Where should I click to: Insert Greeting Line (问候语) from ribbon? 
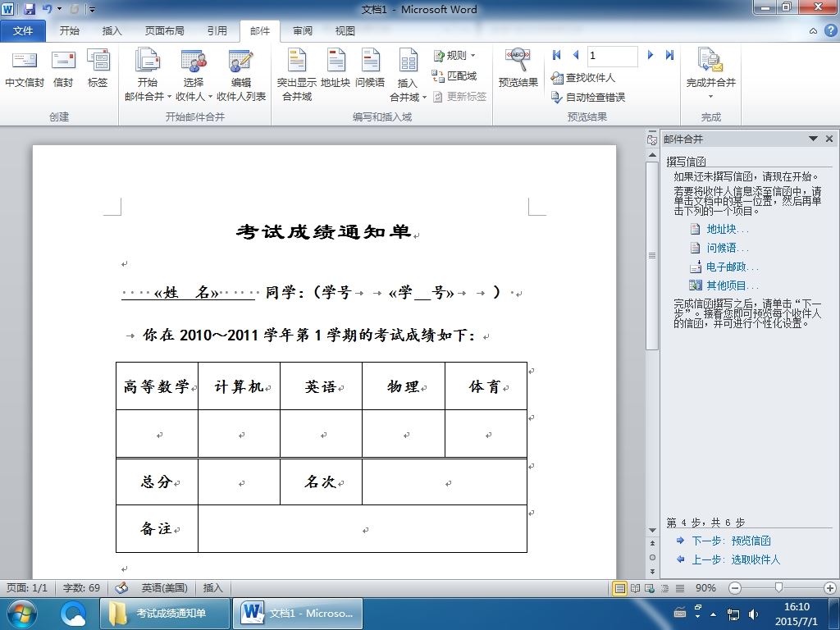370,69
